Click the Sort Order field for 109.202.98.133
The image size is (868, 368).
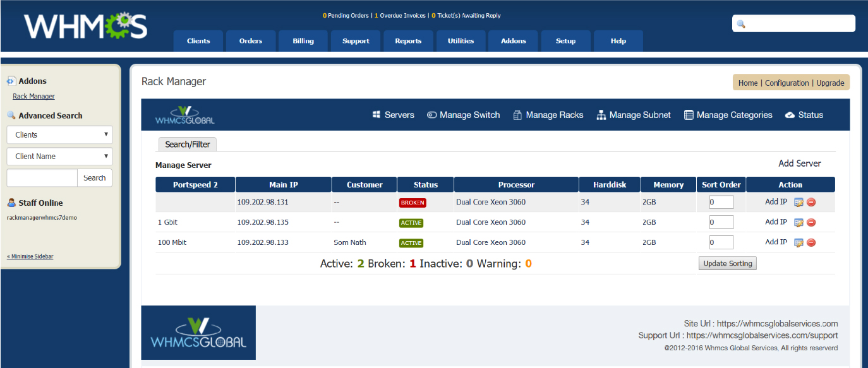[720, 242]
